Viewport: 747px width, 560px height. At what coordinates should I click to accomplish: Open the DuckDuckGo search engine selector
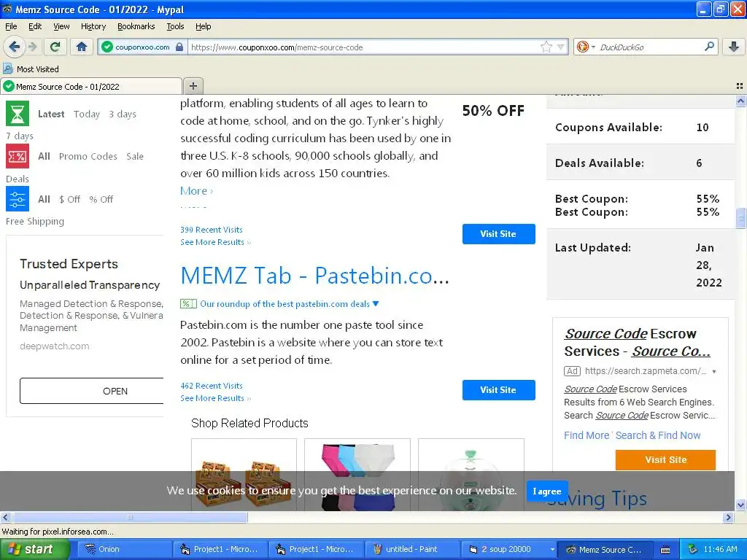(586, 47)
